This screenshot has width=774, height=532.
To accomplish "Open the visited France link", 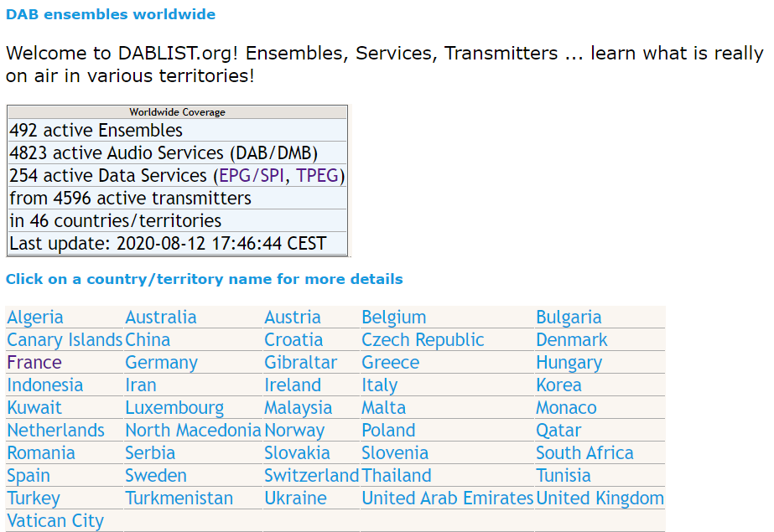I will 34,363.
